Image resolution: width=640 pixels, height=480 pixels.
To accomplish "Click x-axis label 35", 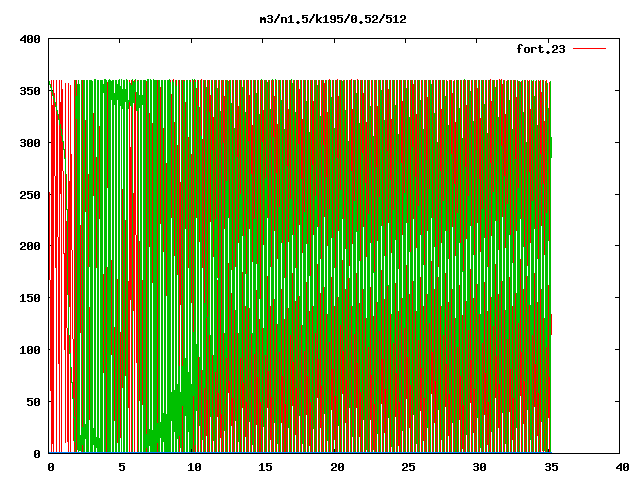I will click(551, 467).
